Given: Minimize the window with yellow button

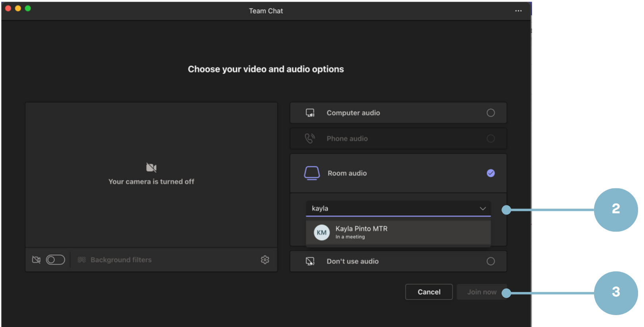Looking at the screenshot, I should click(x=18, y=8).
